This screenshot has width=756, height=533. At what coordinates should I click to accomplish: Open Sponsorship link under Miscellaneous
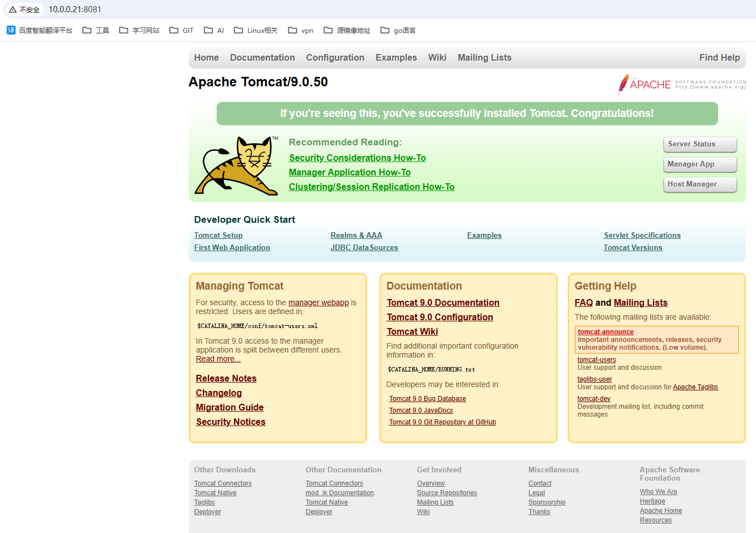547,502
